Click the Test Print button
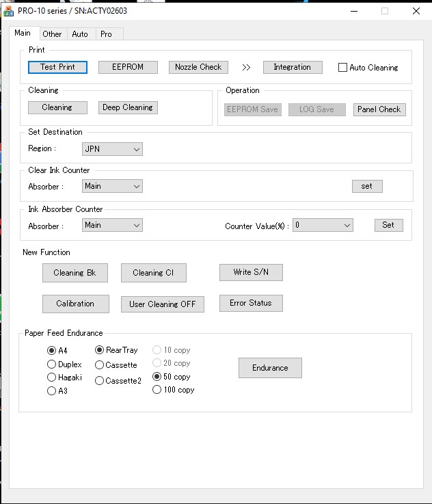The image size is (432, 504). [57, 67]
